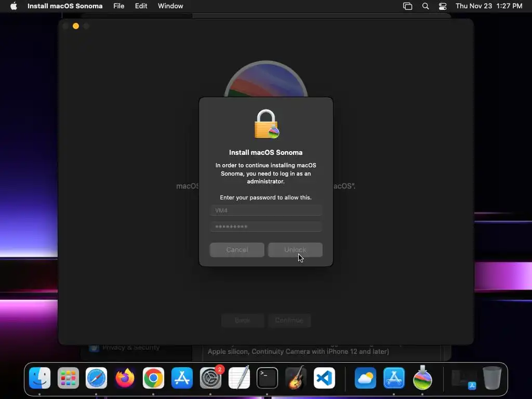The height and width of the screenshot is (399, 532).
Task: Open TextEdit from the Dock
Action: 239,378
